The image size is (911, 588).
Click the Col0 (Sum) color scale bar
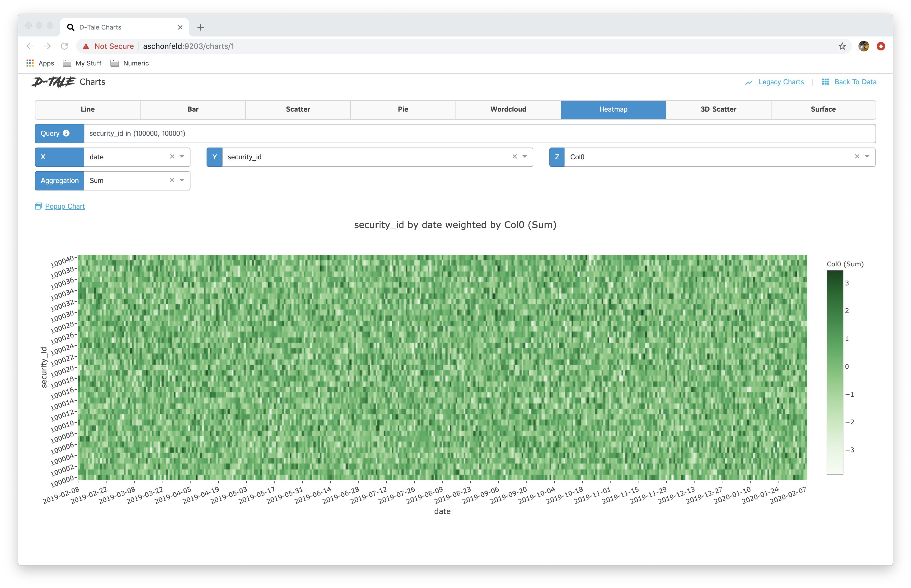click(x=835, y=372)
